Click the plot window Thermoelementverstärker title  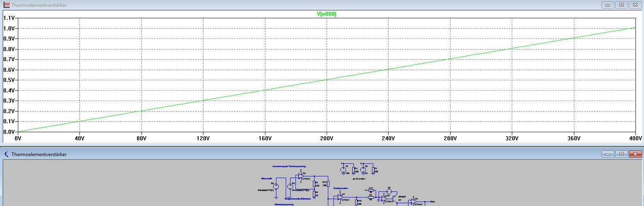(39, 5)
